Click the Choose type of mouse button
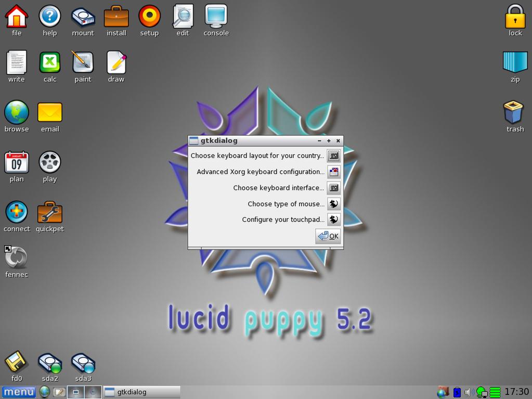Screen dimensions: 532x399 click(334, 203)
